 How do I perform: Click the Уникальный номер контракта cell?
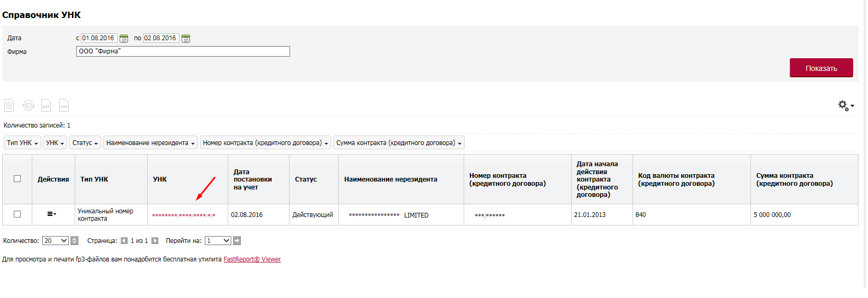pos(111,215)
